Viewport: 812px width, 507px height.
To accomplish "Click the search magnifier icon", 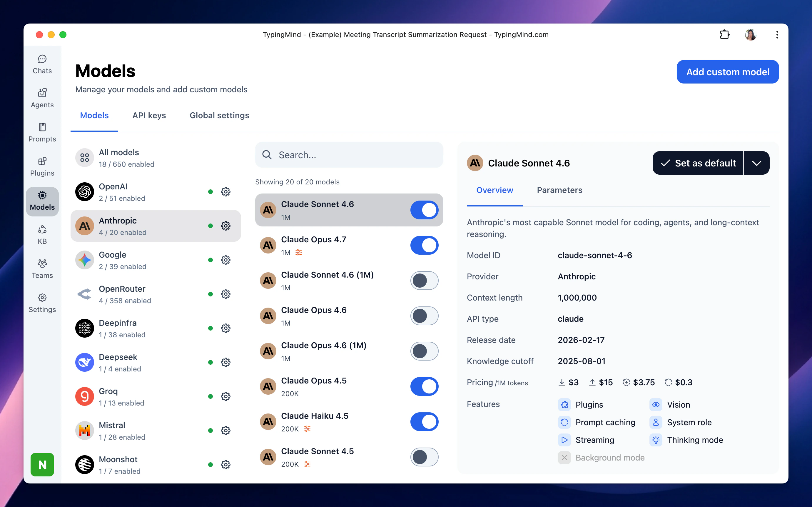I will click(267, 155).
